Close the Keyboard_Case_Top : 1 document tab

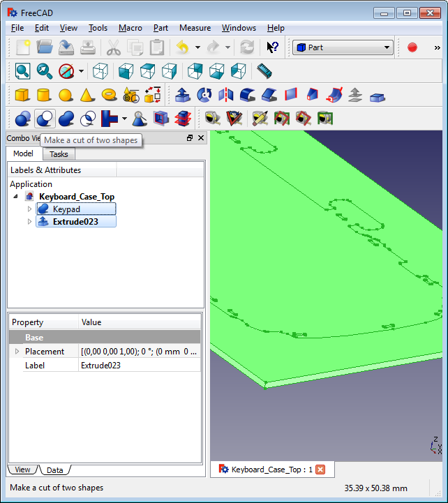(320, 470)
